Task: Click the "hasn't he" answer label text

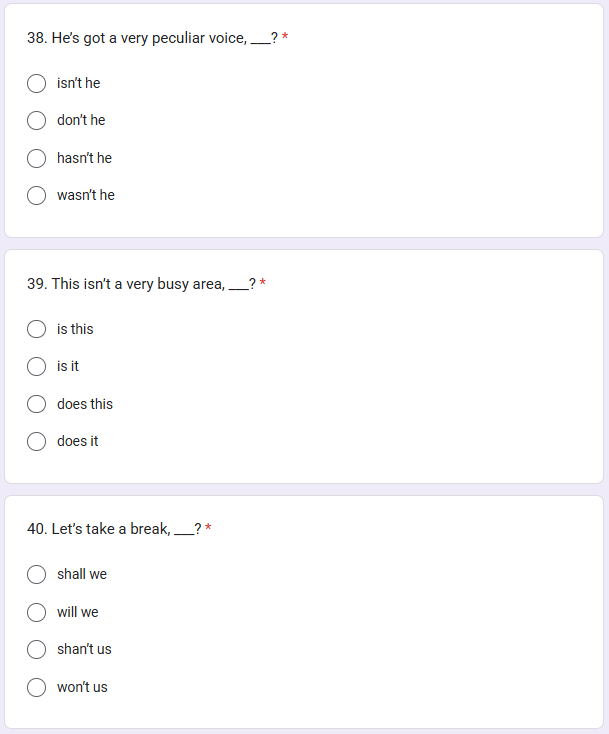Action: tap(84, 158)
